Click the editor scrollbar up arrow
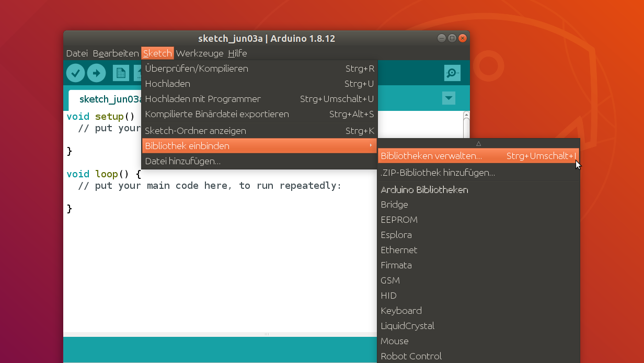Screen dimensions: 644x363 [466, 115]
